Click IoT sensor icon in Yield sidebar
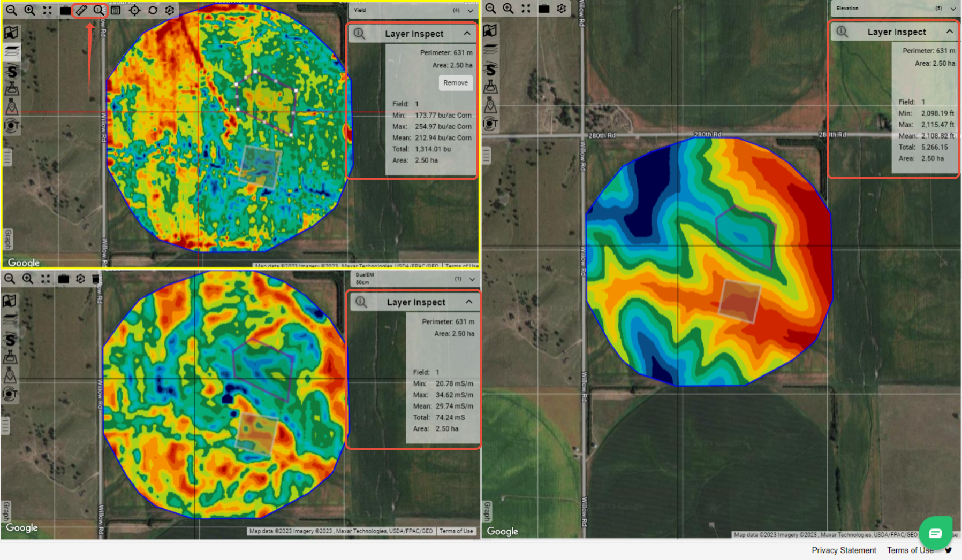962x560 pixels. point(11,126)
